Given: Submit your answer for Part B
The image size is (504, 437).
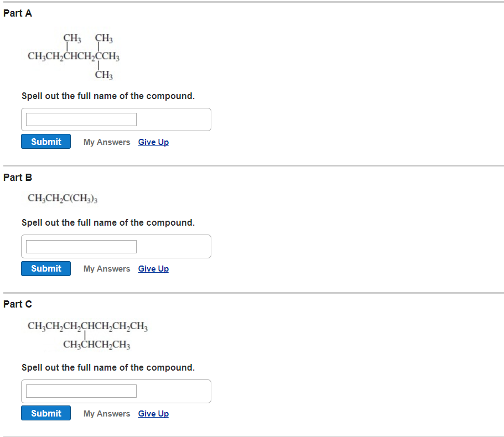Looking at the screenshot, I should (x=45, y=268).
